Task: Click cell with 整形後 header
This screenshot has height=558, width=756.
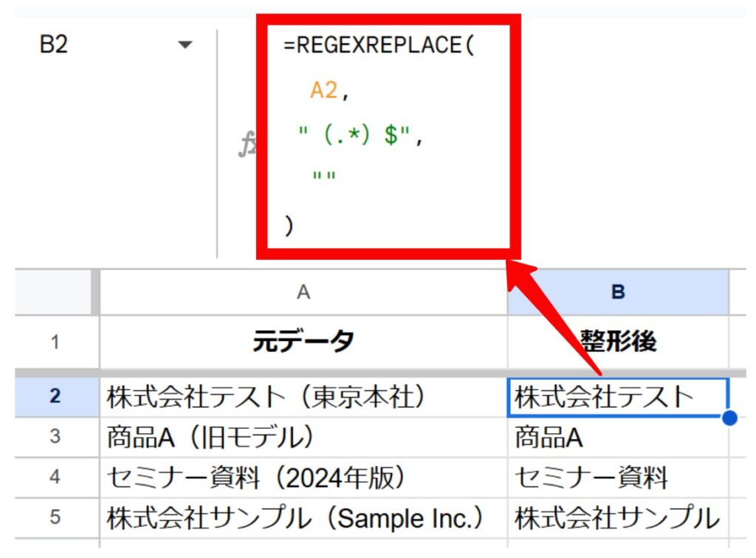Action: [618, 342]
